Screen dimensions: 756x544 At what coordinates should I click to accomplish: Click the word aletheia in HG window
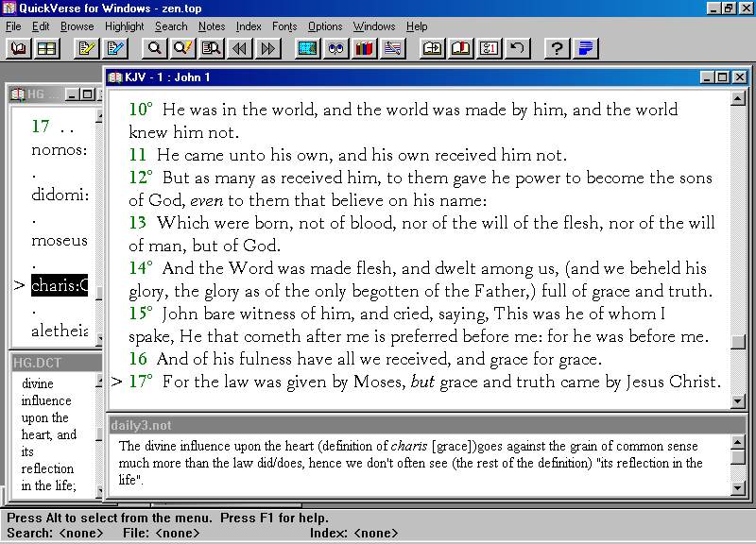point(60,330)
